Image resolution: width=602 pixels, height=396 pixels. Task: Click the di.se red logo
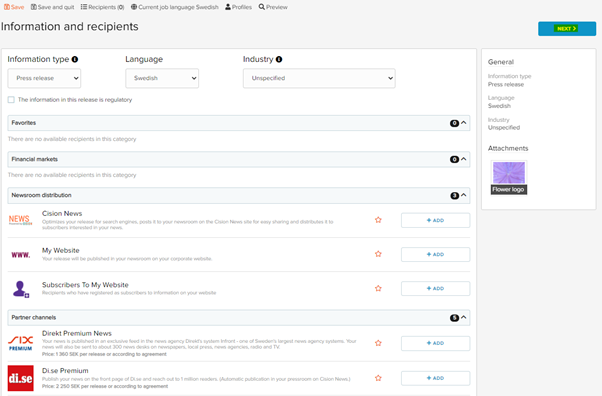pyautogui.click(x=21, y=378)
